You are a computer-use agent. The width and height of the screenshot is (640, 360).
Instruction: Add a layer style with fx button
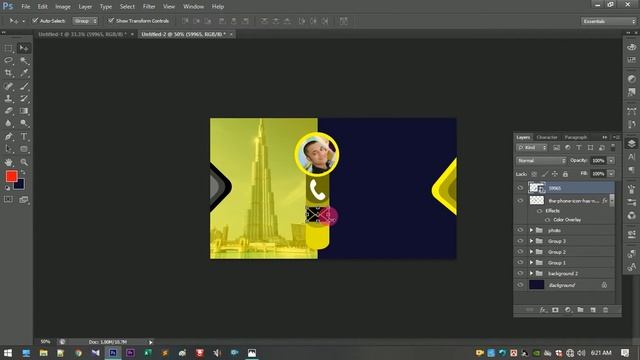click(543, 310)
